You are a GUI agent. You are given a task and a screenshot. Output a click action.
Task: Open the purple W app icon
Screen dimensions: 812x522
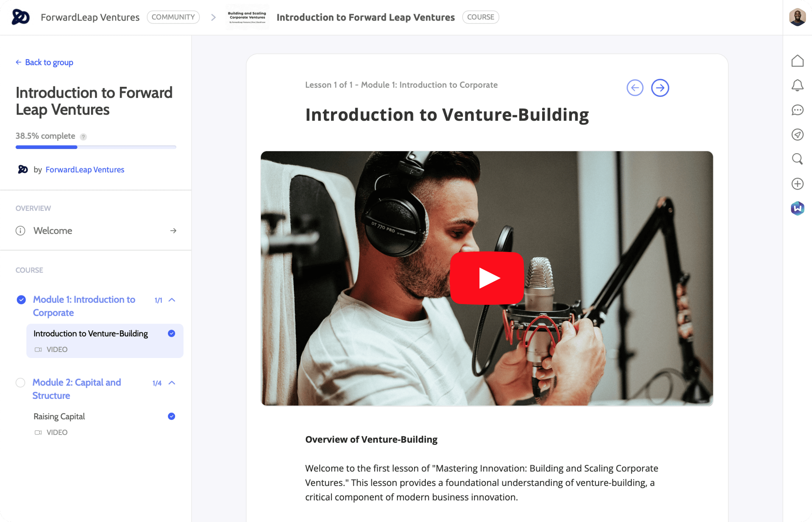[797, 208]
